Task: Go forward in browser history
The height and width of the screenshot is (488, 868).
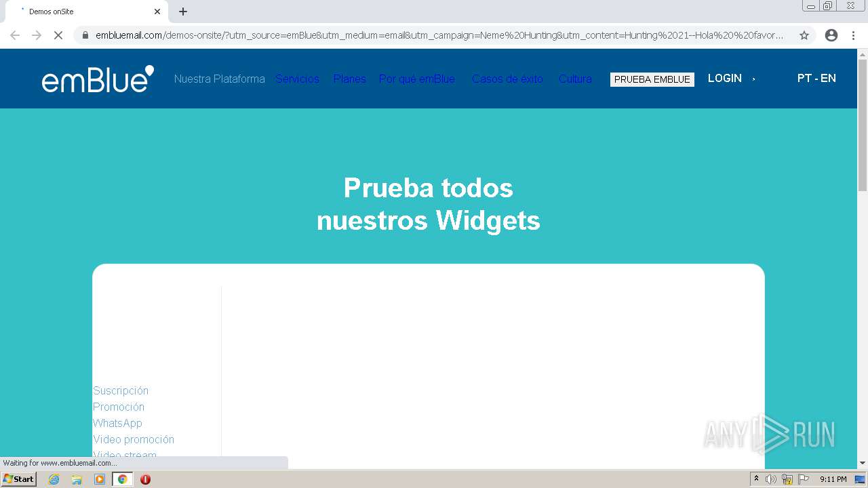Action: coord(37,35)
